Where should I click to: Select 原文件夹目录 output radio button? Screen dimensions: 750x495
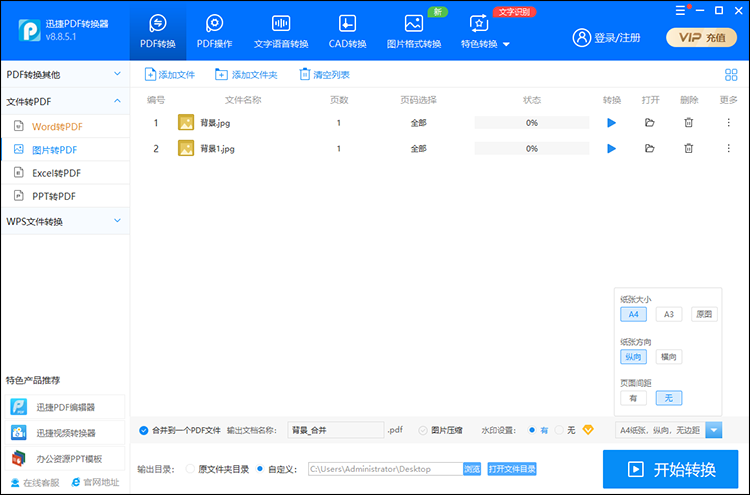click(191, 468)
